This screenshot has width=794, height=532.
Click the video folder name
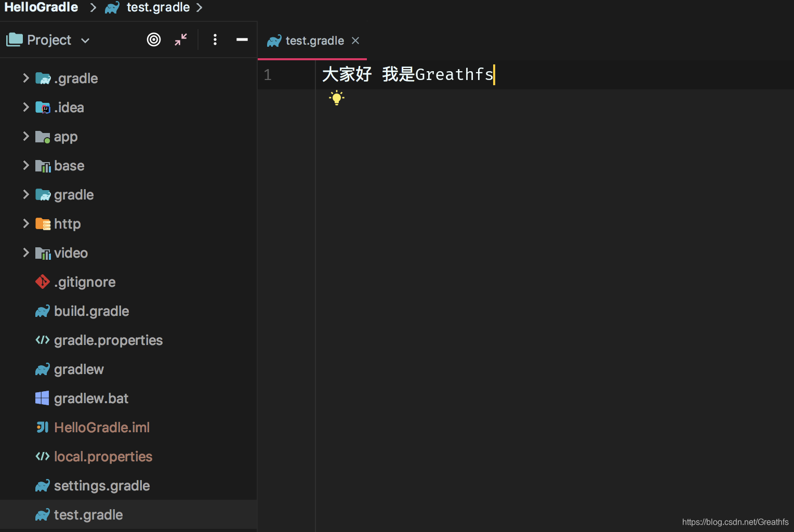(x=71, y=253)
